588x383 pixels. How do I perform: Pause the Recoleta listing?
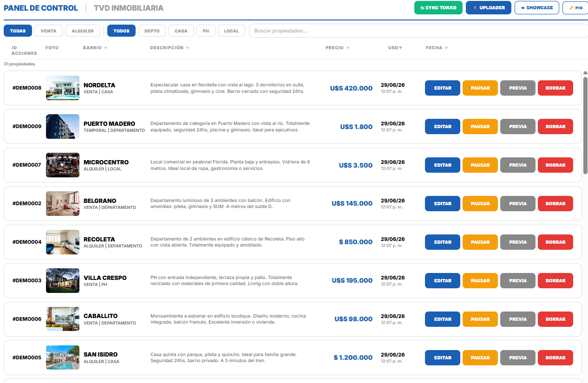480,242
